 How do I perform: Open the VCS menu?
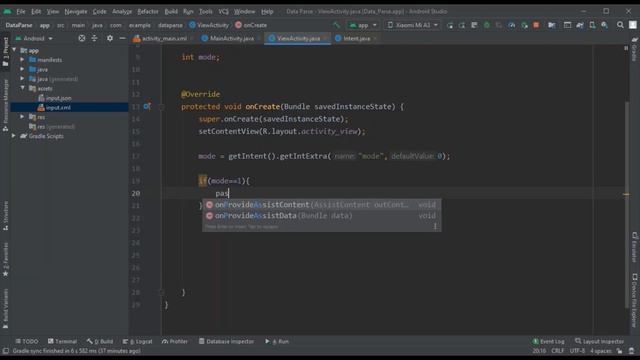pyautogui.click(x=223, y=11)
